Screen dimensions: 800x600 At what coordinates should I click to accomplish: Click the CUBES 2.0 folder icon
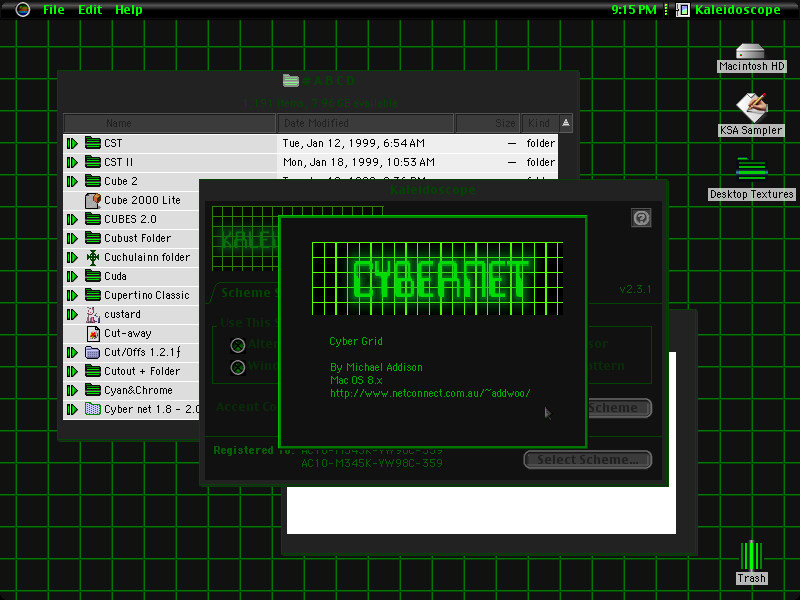click(92, 219)
